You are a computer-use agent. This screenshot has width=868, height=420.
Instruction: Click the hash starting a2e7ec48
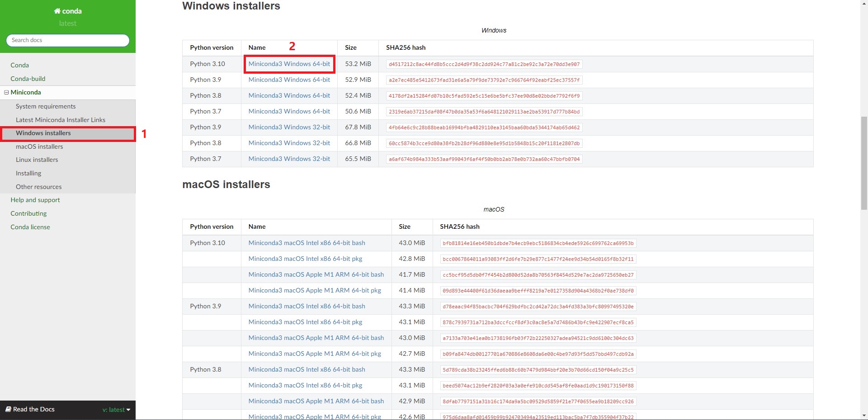[x=484, y=80]
